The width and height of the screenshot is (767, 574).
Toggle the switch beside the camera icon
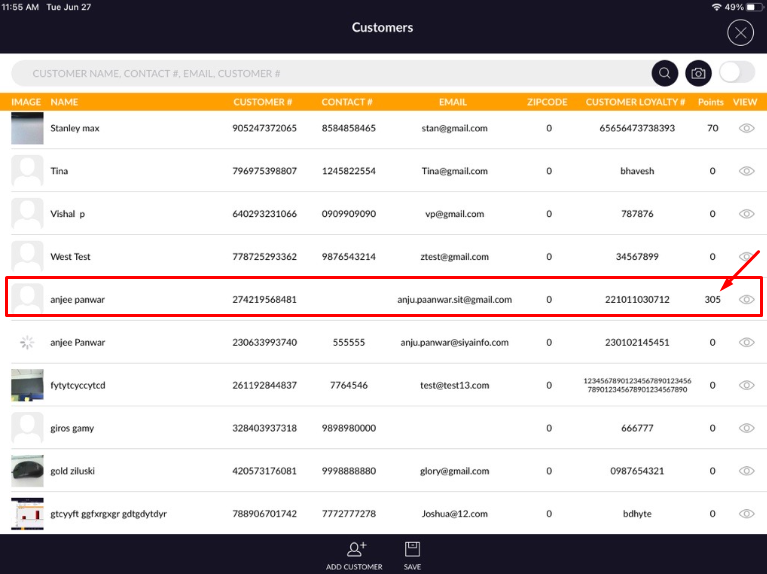pos(736,73)
